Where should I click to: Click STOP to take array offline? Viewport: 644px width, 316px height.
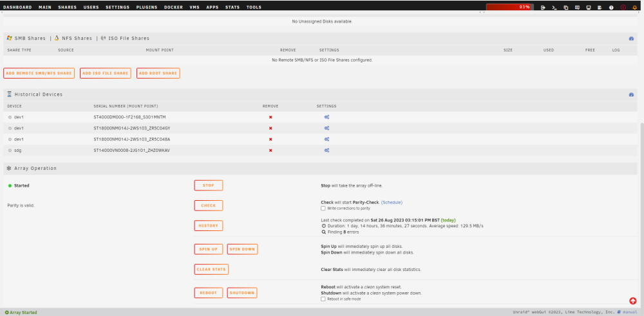(209, 185)
